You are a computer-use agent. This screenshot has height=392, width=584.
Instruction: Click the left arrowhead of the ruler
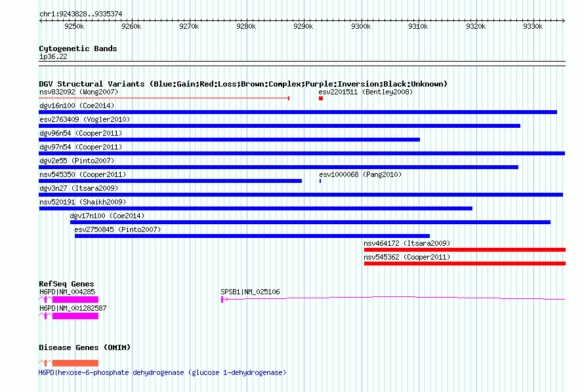[41, 20]
